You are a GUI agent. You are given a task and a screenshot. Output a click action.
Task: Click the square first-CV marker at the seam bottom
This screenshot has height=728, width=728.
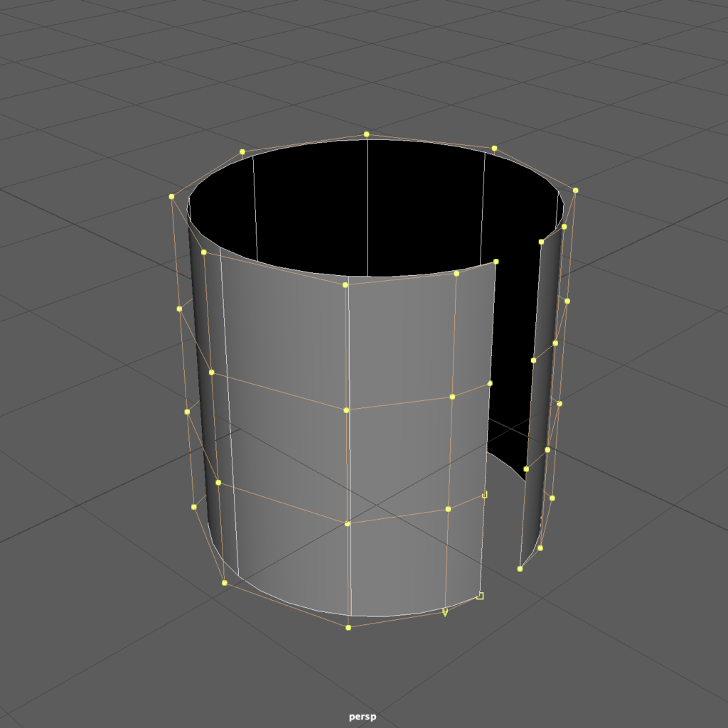(x=480, y=596)
